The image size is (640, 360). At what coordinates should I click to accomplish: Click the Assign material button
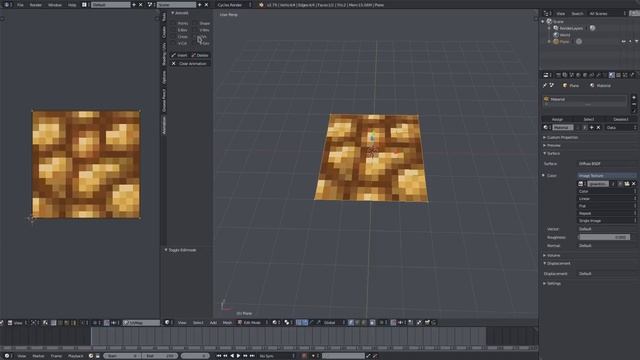558,119
